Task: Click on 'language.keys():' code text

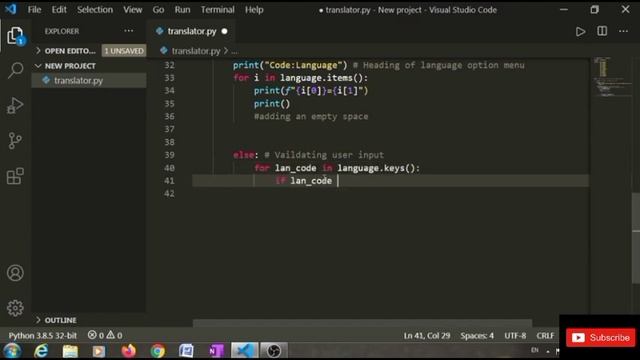Action: tap(378, 168)
